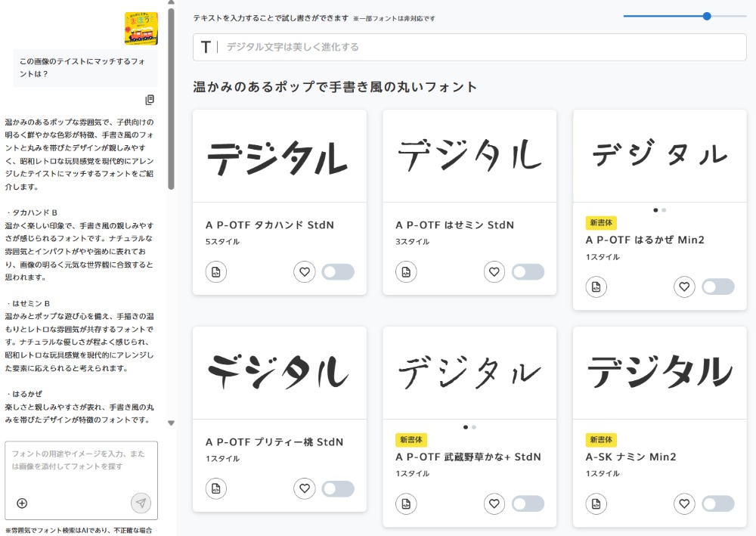Viewport: 756px width, 536px height.
Task: Open the はるかぜ Min2 font preview
Action: 659,156
